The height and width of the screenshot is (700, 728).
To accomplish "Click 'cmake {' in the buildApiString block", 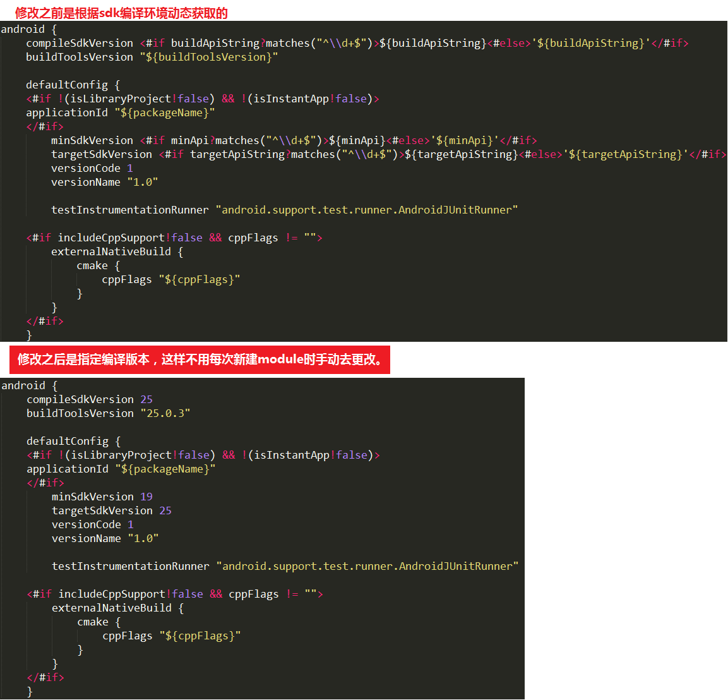I will (98, 266).
